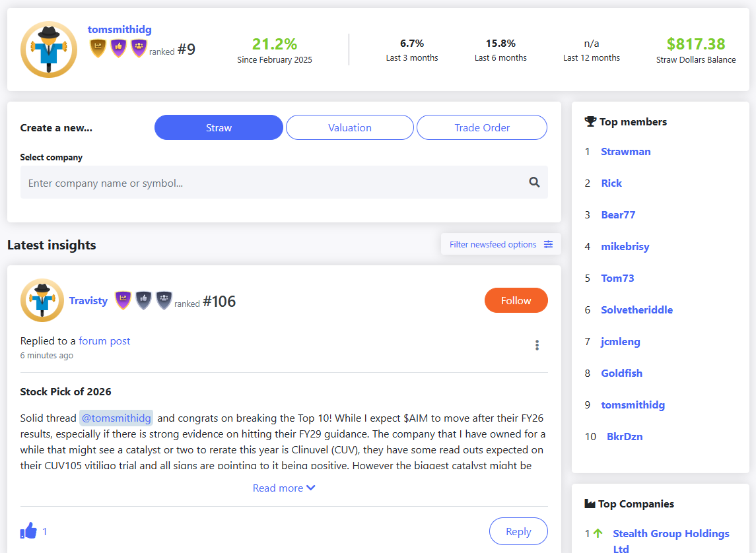Open Strawman's profile from Top members
Screen dimensions: 756x553
(x=625, y=152)
